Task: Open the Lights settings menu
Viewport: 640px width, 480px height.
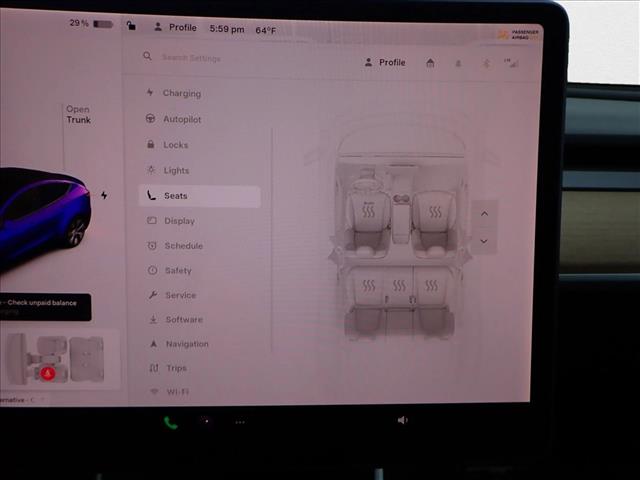Action: pos(168,170)
